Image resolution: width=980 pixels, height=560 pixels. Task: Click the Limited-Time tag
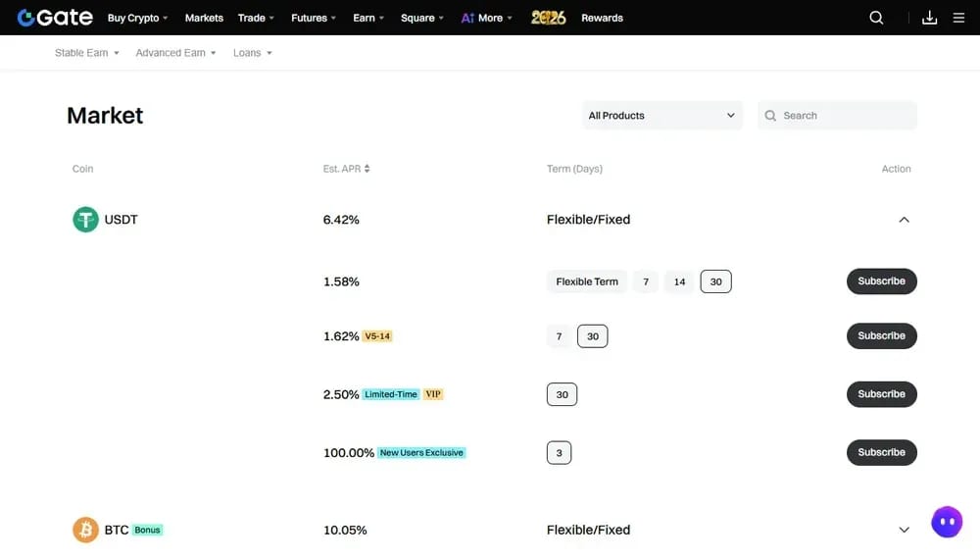click(x=391, y=394)
